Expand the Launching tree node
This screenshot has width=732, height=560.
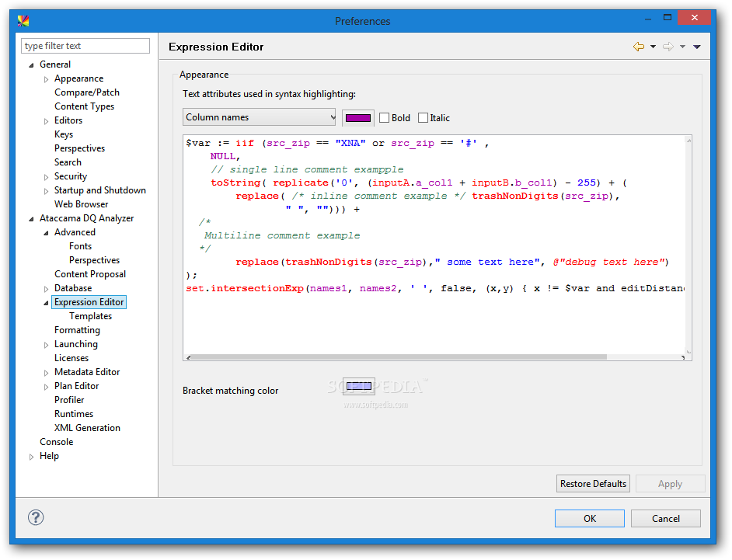point(46,345)
